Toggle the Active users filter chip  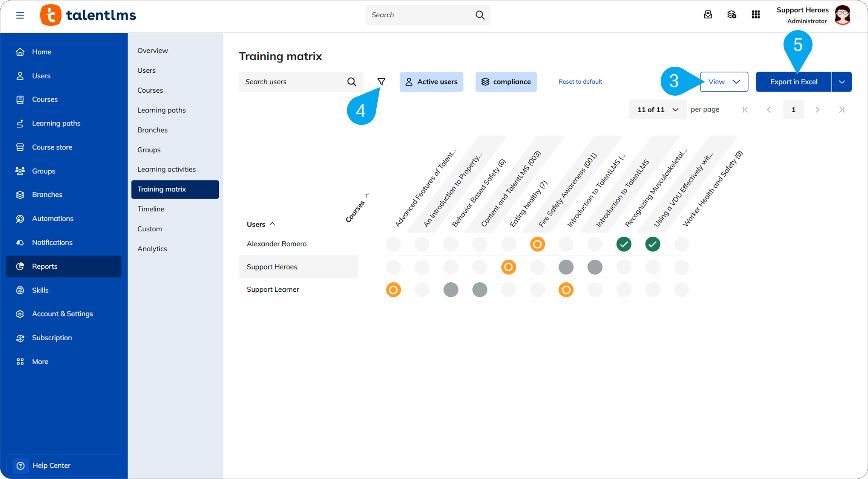[431, 82]
